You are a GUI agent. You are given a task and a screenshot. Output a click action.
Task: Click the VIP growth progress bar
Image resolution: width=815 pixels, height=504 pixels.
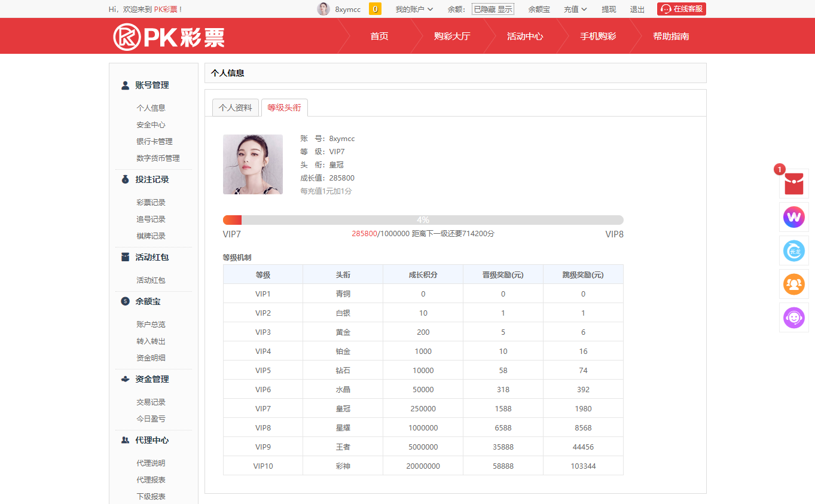point(423,220)
